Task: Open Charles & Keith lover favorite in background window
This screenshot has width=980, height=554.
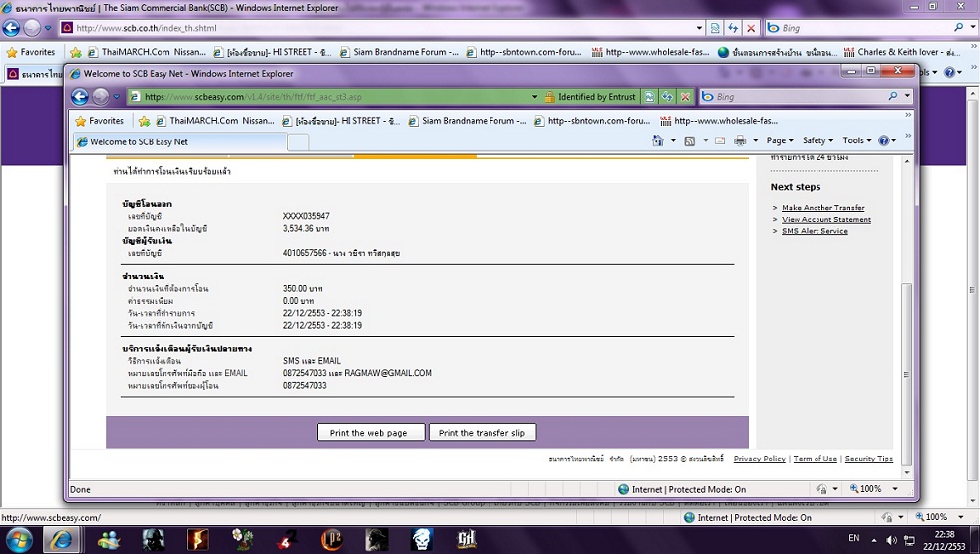Action: pyautogui.click(x=902, y=52)
